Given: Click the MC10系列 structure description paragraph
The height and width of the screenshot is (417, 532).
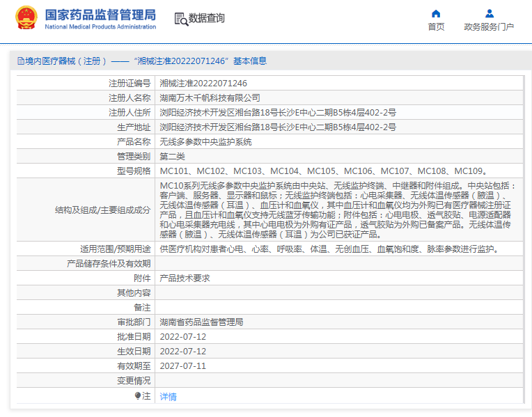Looking at the screenshot, I should 338,210.
